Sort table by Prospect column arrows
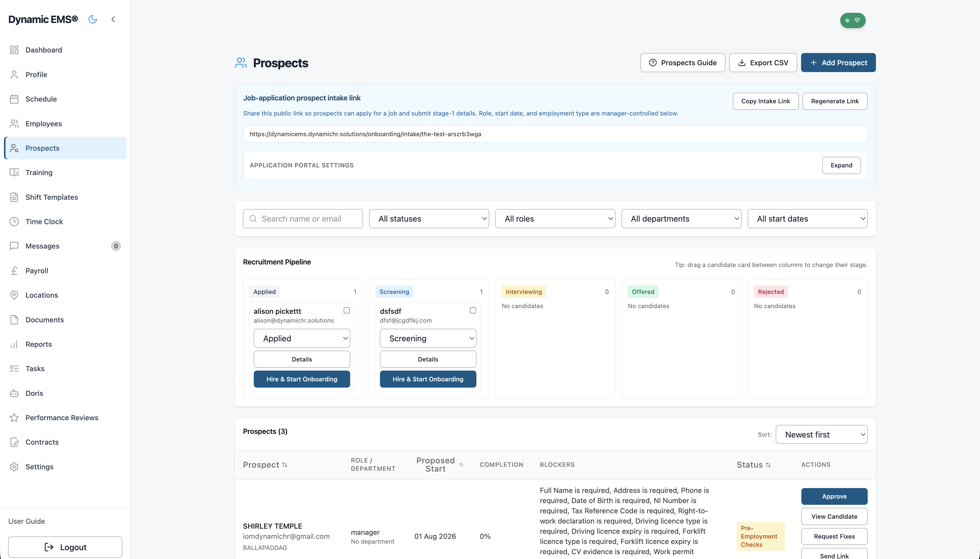 (x=285, y=465)
